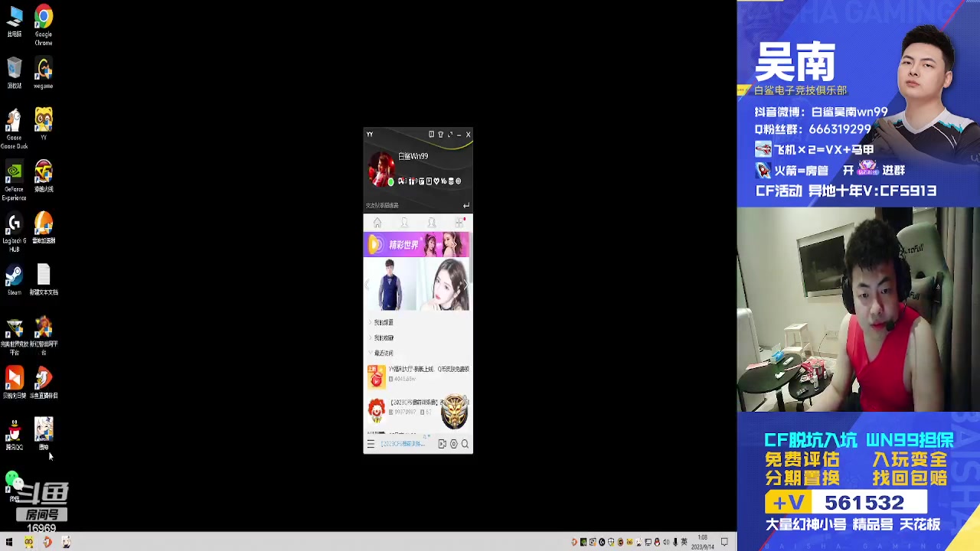Click the gift icon under the username

[413, 181]
